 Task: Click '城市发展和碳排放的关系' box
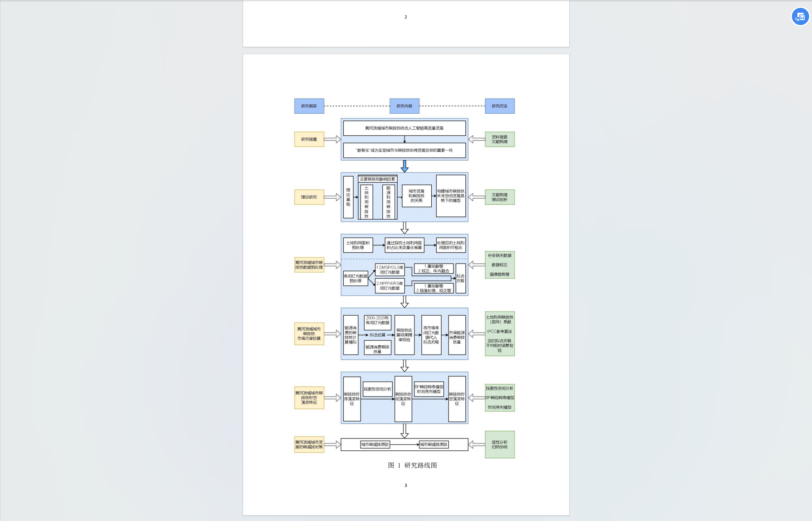(416, 196)
